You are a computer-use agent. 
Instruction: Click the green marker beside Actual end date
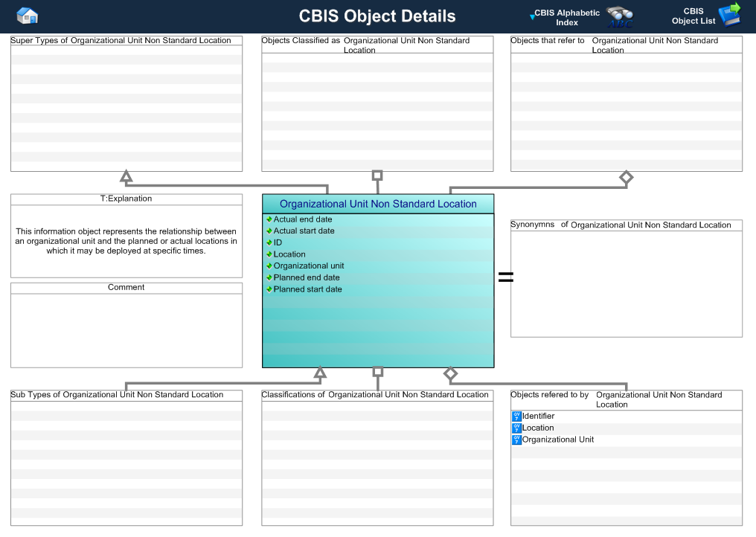(269, 219)
